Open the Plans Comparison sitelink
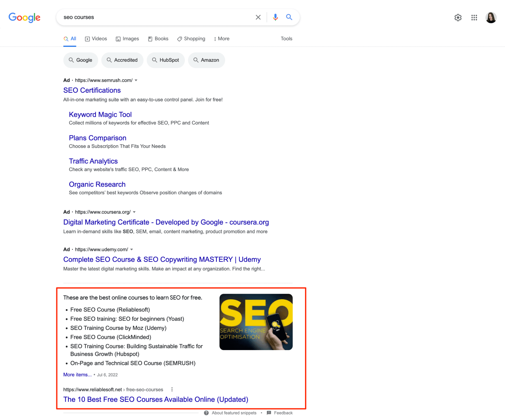This screenshot has width=505, height=420. click(98, 138)
